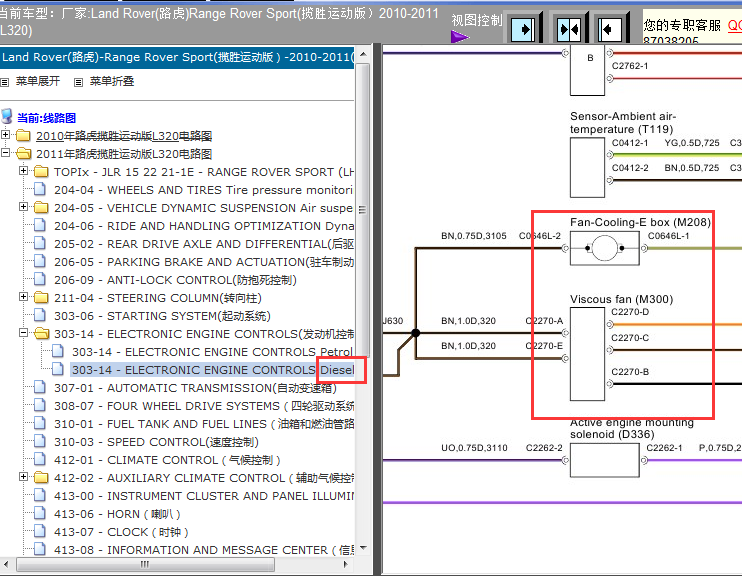742x576 pixels.
Task: Expand the 412-02 Auxiliary Climate Control node
Action: tap(23, 477)
